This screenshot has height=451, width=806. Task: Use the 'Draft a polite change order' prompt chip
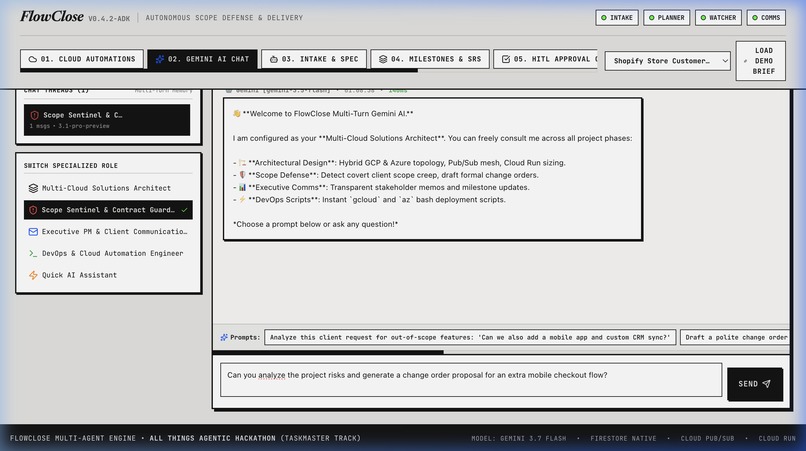click(735, 337)
